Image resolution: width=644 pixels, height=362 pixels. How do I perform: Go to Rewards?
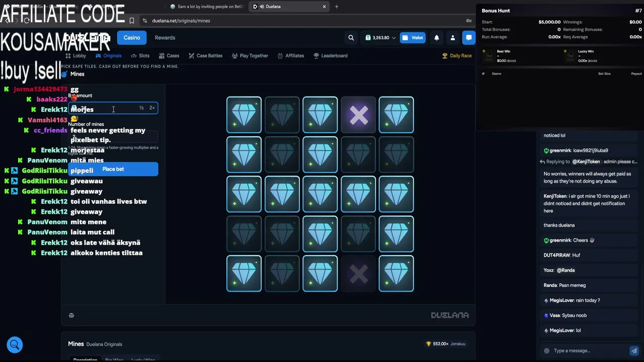tap(165, 38)
